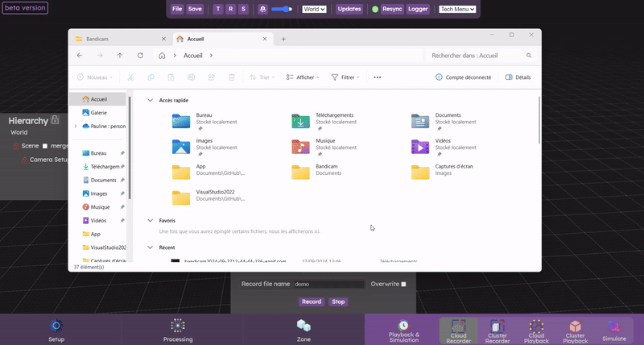The height and width of the screenshot is (345, 644).
Task: Open the Musique folder icon
Action: 300,147
